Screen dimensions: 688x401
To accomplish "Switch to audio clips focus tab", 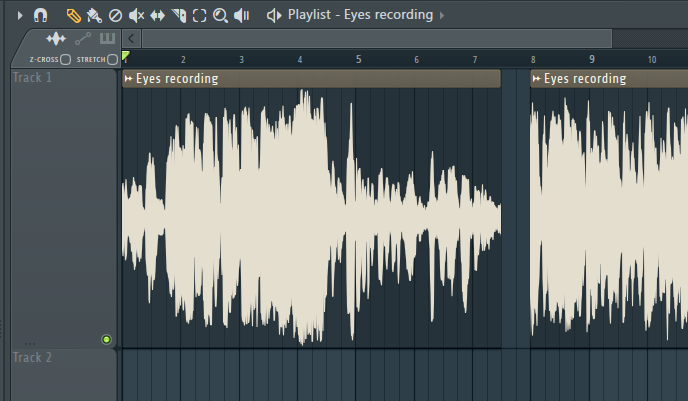I will pos(56,39).
